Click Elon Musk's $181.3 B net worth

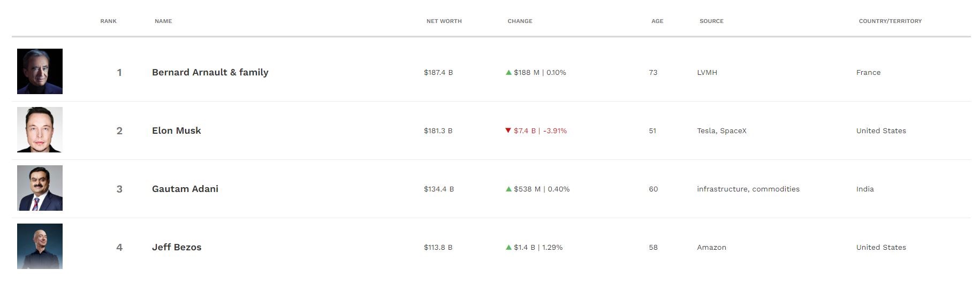(438, 131)
